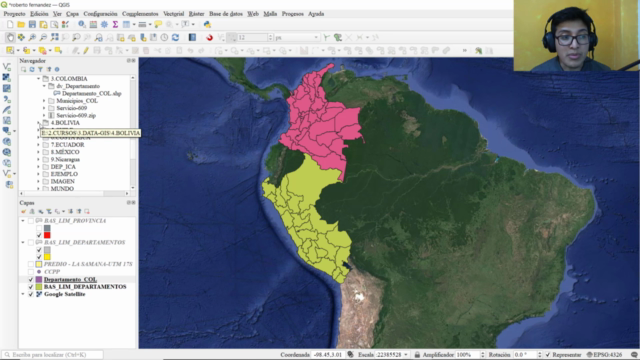Enable the PREDIO - LA SAMANA-UTM 17S layer
Screen dimensions: 640x360
click(x=31, y=264)
